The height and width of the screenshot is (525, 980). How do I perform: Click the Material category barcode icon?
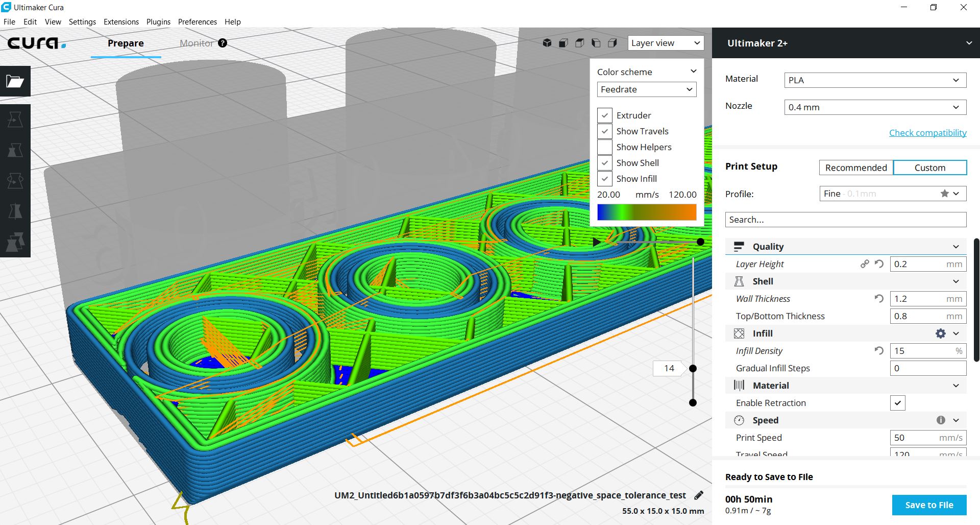(x=739, y=386)
